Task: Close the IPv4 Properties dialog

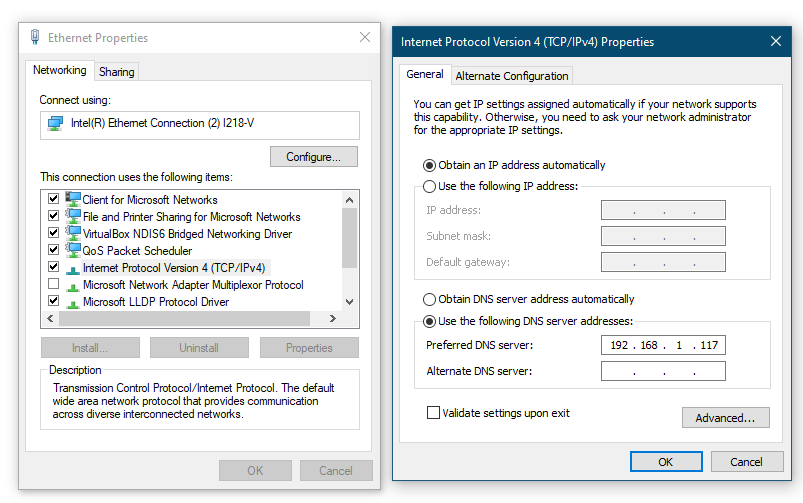Action: click(x=776, y=41)
